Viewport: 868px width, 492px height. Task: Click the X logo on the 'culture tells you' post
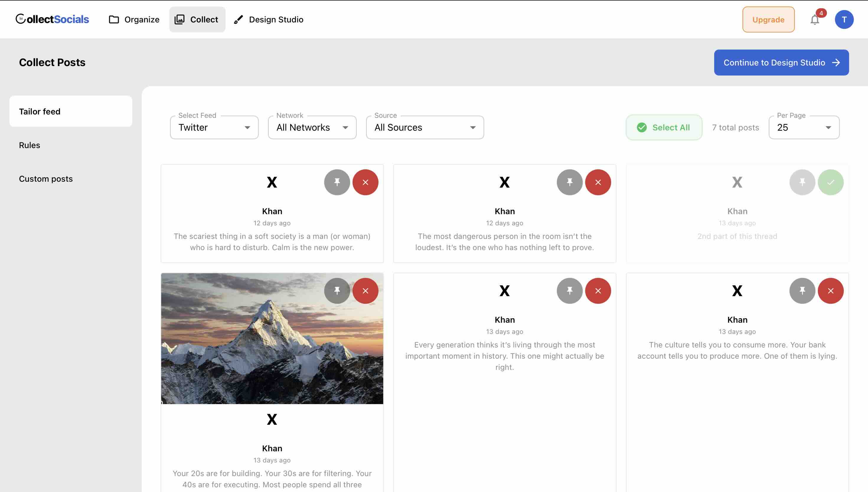(737, 291)
